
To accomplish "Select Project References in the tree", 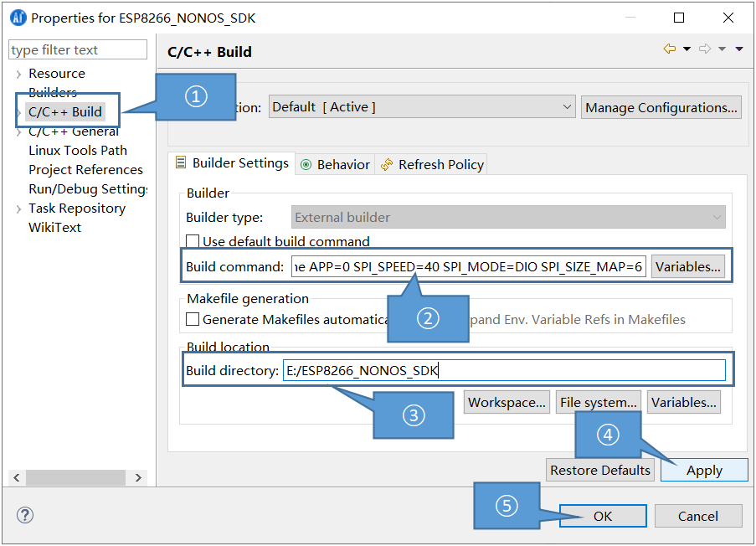I will 86,170.
